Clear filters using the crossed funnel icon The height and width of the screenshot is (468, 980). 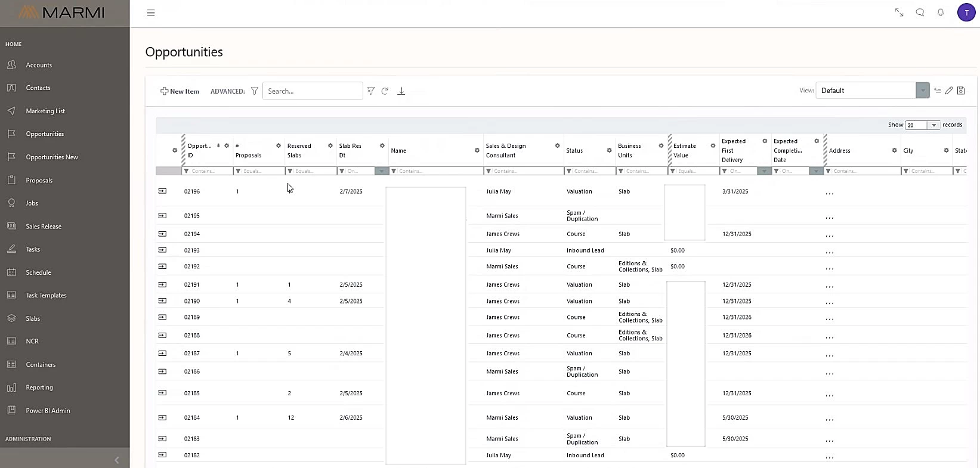(371, 91)
